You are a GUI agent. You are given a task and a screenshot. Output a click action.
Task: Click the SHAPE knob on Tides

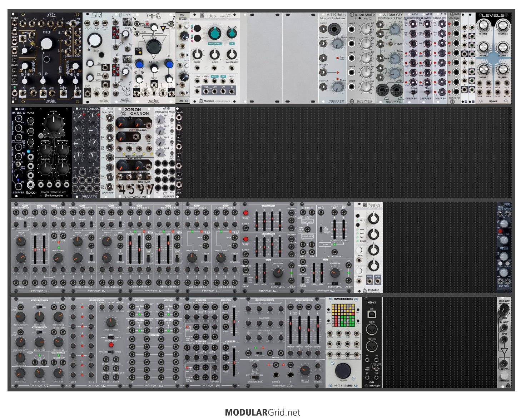pyautogui.click(x=197, y=54)
